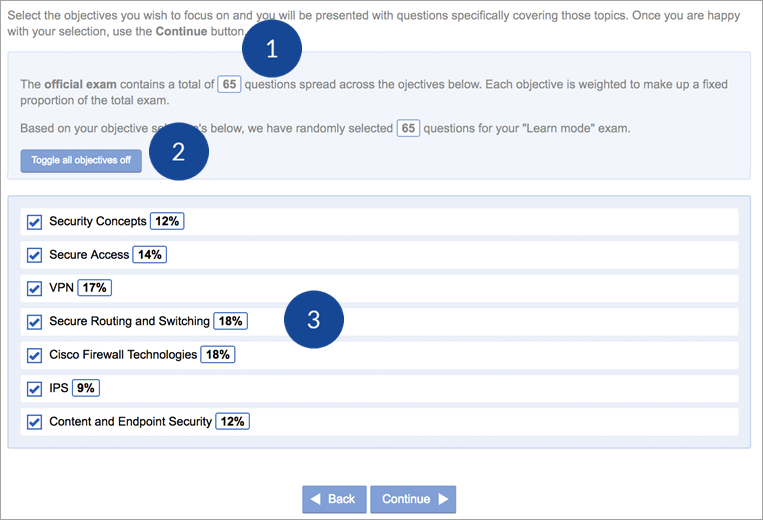Click the numbered callout marker 2
Viewport: 763px width, 520px height.
coord(179,151)
